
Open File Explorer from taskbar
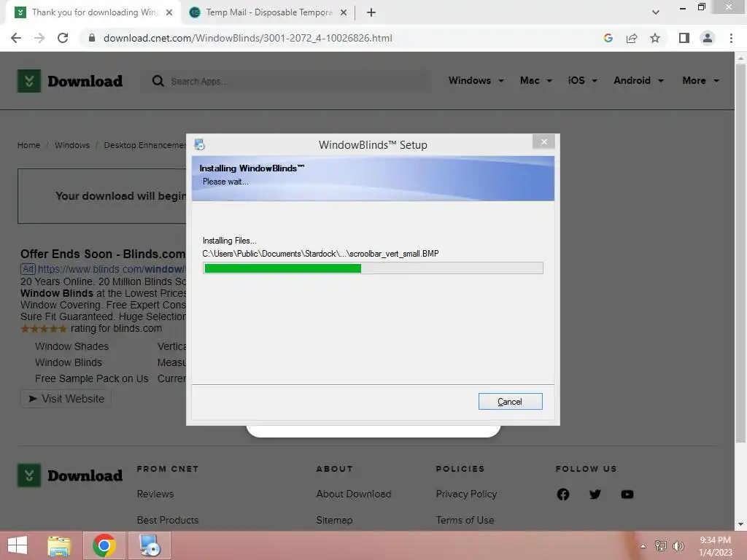click(x=59, y=545)
